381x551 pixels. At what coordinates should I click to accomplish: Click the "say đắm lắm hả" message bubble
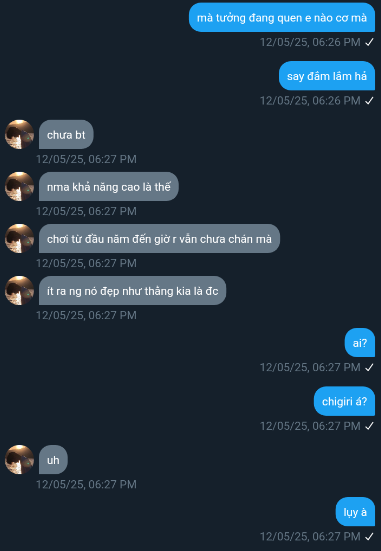pyautogui.click(x=327, y=76)
